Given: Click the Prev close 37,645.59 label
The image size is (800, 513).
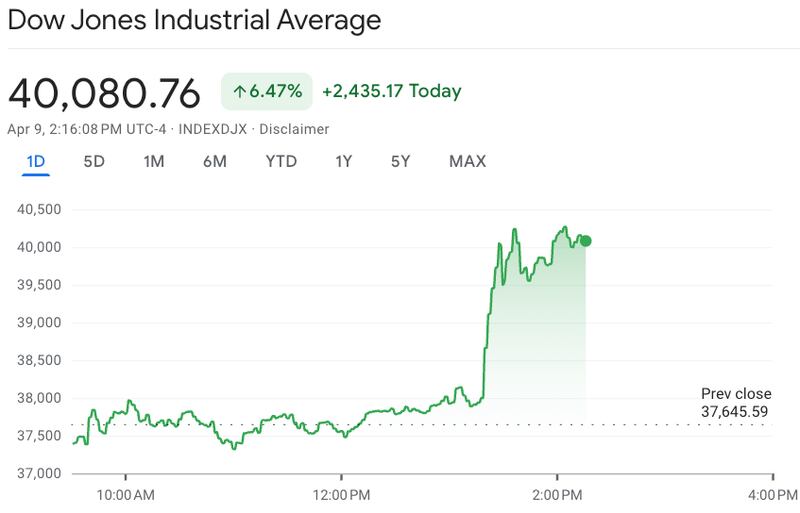Looking at the screenshot, I should pyautogui.click(x=735, y=402).
